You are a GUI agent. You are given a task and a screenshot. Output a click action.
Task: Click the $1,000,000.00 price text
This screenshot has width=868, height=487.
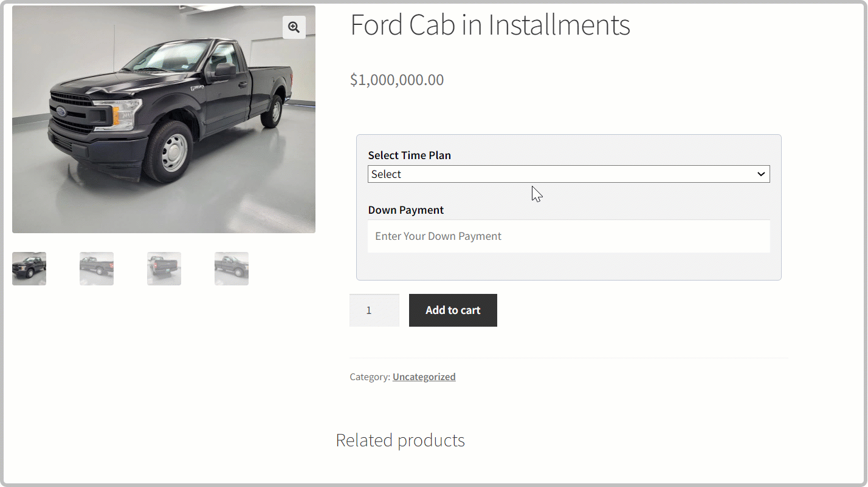pyautogui.click(x=397, y=80)
